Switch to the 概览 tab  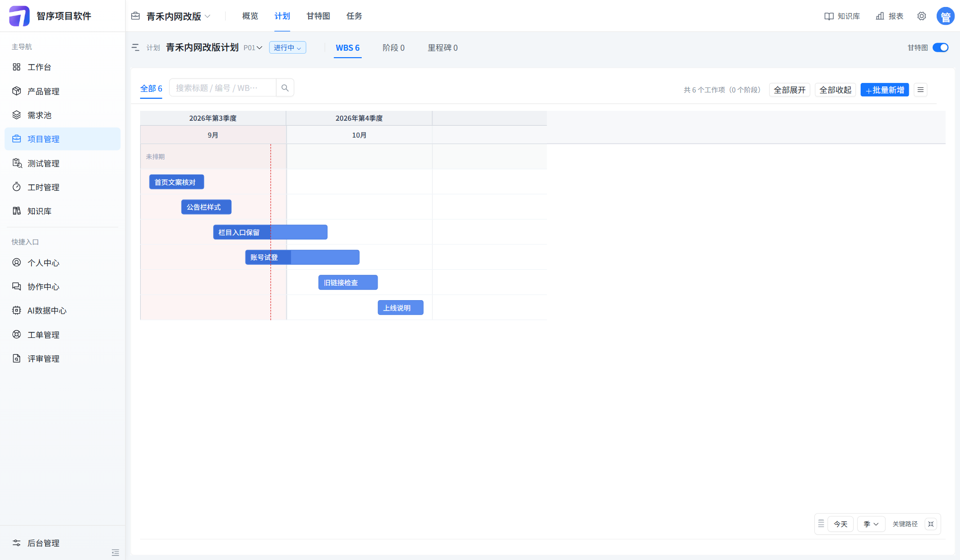pos(250,16)
